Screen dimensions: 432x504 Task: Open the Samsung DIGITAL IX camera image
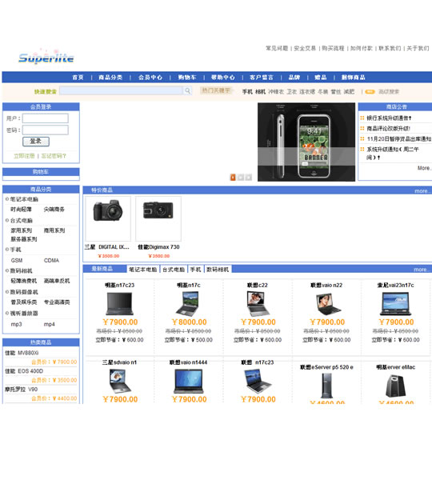(108, 218)
